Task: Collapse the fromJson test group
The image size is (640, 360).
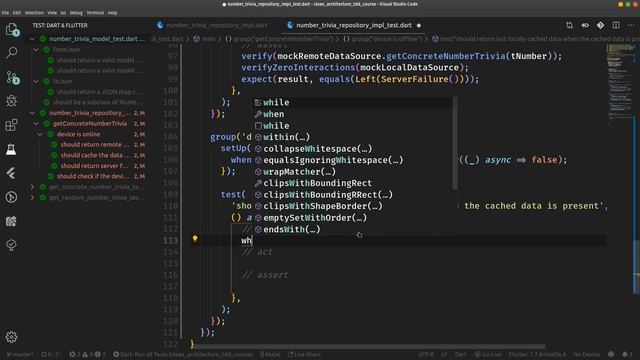Action: coord(36,49)
